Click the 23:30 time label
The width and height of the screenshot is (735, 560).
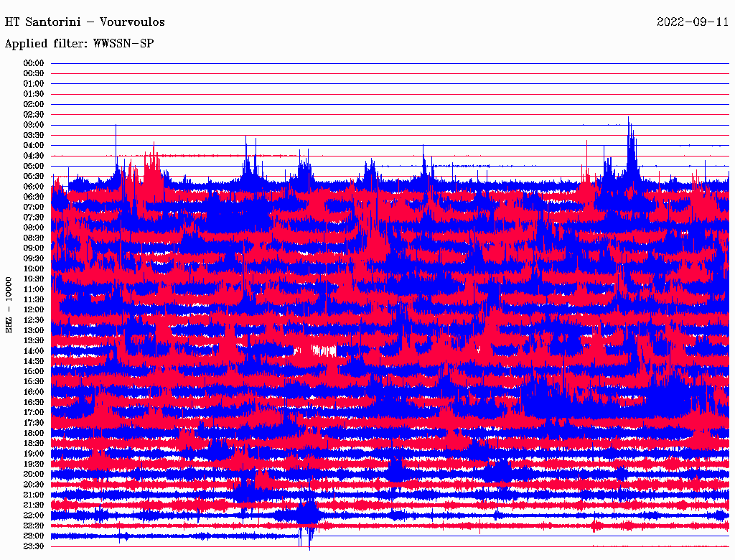pos(34,546)
